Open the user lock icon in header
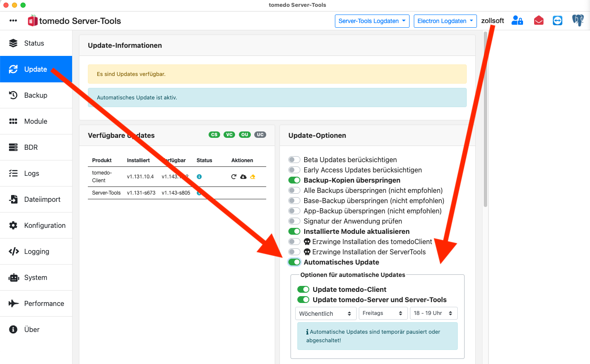This screenshot has width=590, height=364. tap(517, 20)
